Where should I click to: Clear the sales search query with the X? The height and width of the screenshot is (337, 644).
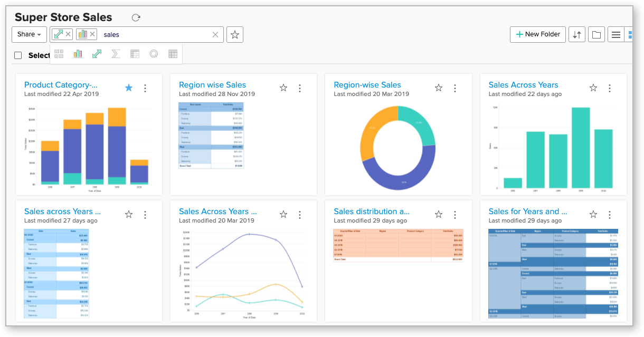coord(215,34)
